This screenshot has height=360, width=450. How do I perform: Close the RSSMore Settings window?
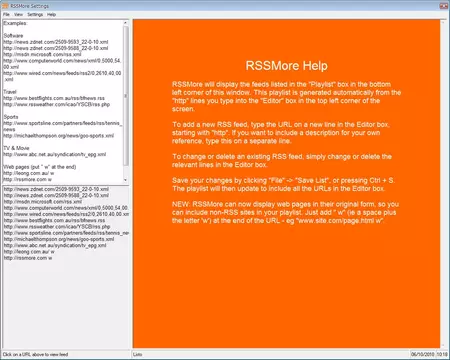(x=444, y=6)
